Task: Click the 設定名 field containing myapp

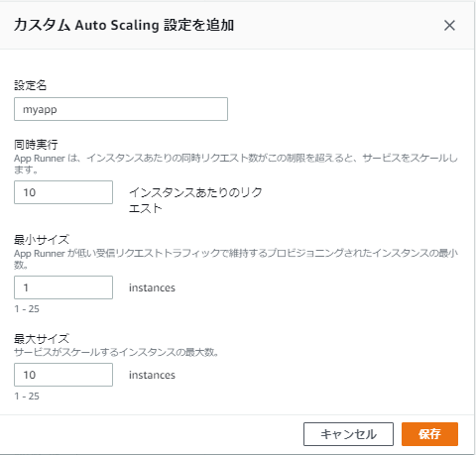Action: coord(121,109)
